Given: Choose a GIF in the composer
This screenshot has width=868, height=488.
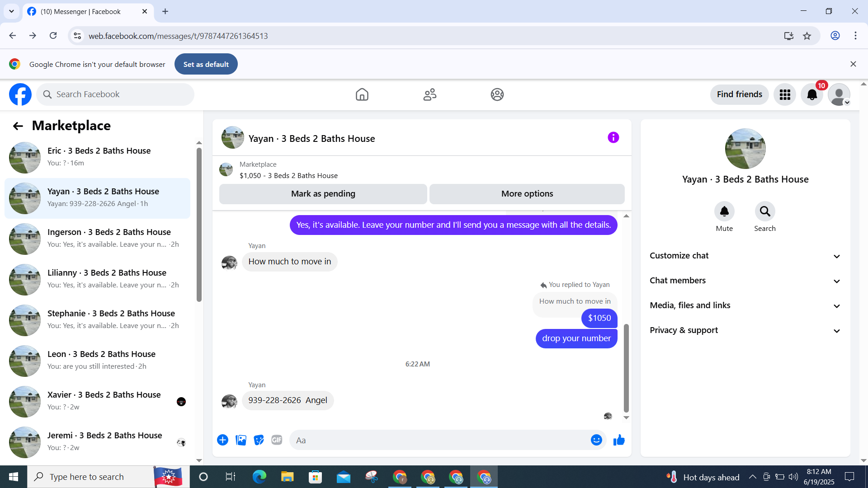Looking at the screenshot, I should (x=277, y=440).
